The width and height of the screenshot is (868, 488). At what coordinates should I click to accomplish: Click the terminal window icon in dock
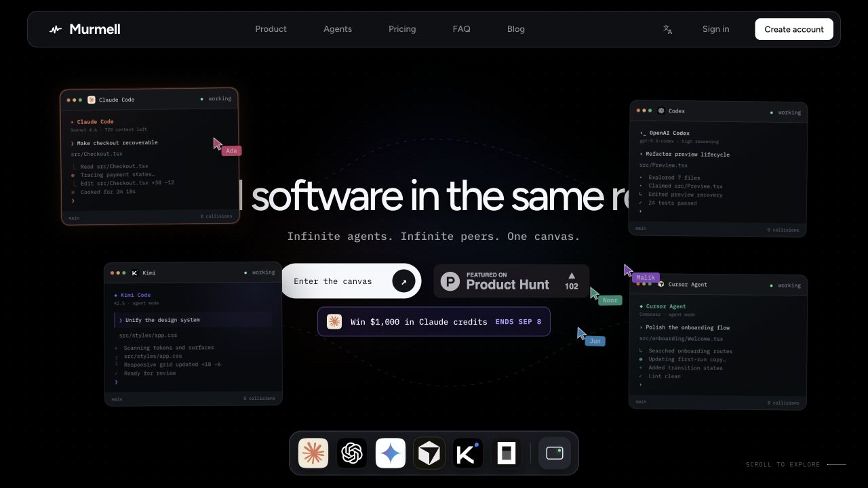click(x=555, y=453)
